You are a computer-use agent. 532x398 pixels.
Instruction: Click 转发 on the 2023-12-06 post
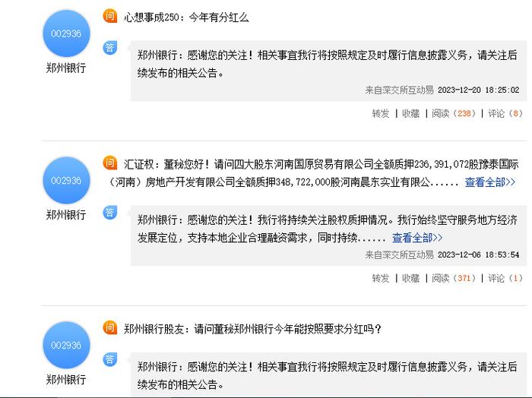pos(380,278)
